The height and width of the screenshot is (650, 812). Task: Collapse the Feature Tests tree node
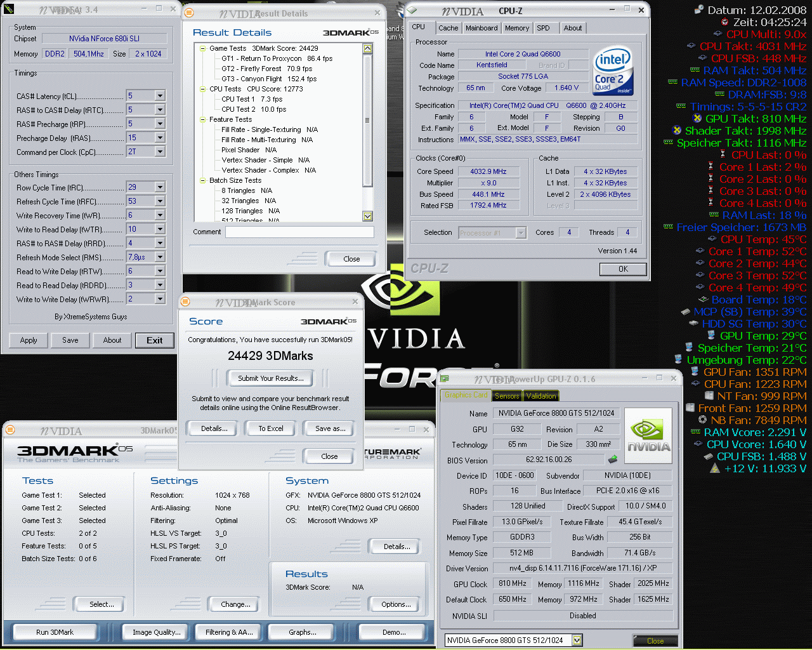click(202, 119)
